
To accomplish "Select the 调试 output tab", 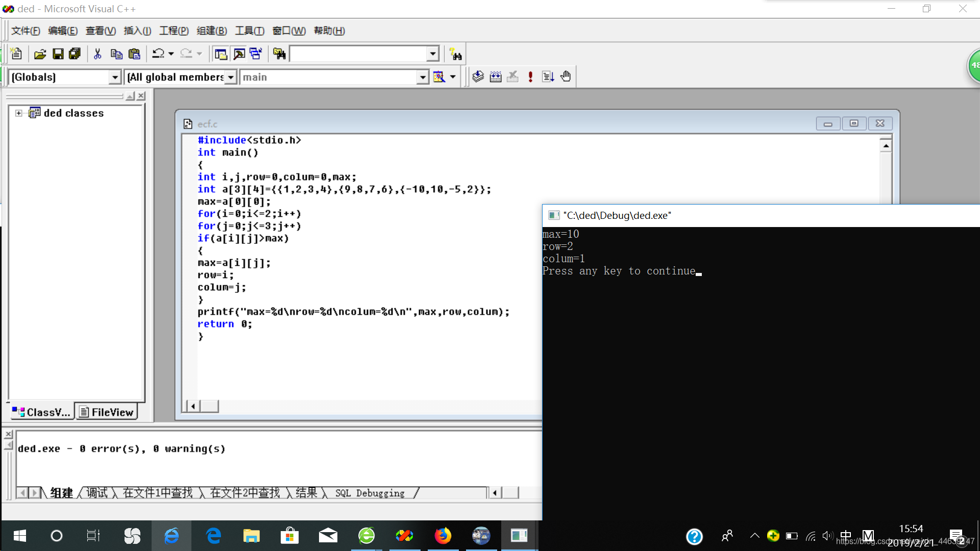I will point(97,493).
